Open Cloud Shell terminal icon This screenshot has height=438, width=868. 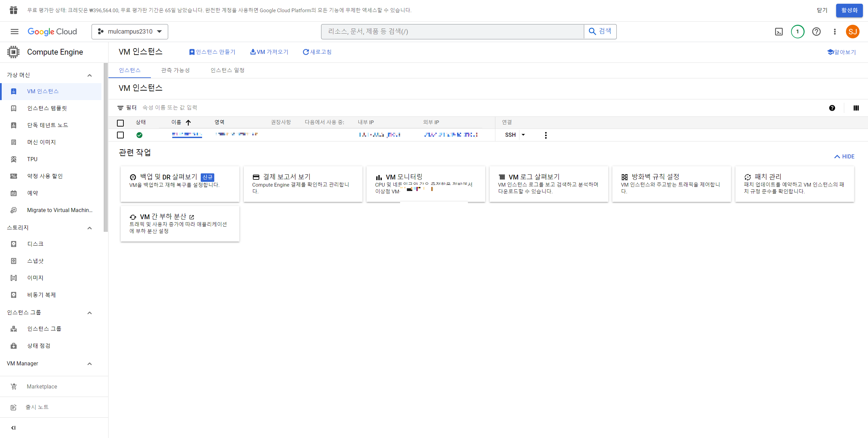pyautogui.click(x=779, y=32)
